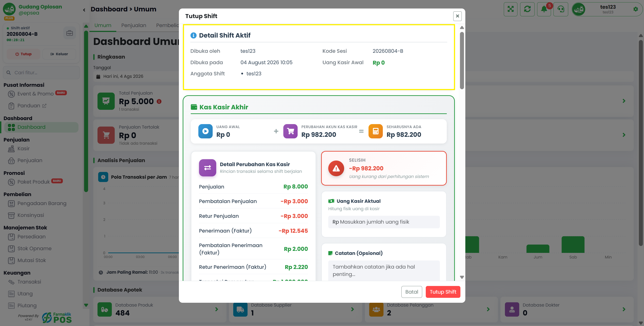Click the Perubahan Akun Kas Kasir cart icon

pos(290,131)
